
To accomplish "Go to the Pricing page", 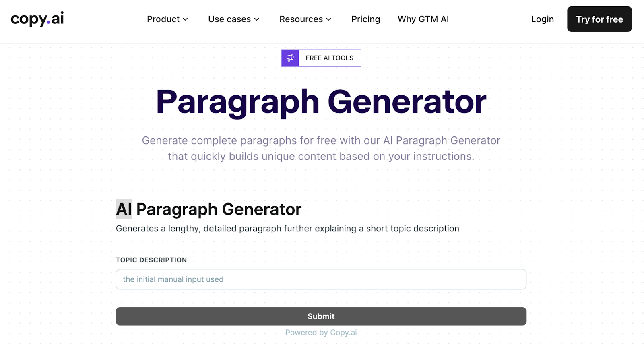I will click(x=365, y=19).
